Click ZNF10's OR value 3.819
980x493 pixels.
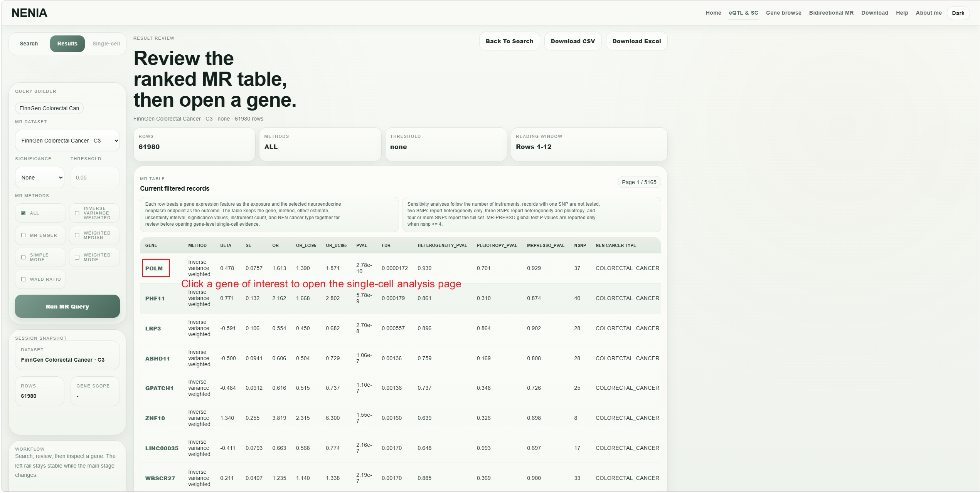pyautogui.click(x=279, y=418)
